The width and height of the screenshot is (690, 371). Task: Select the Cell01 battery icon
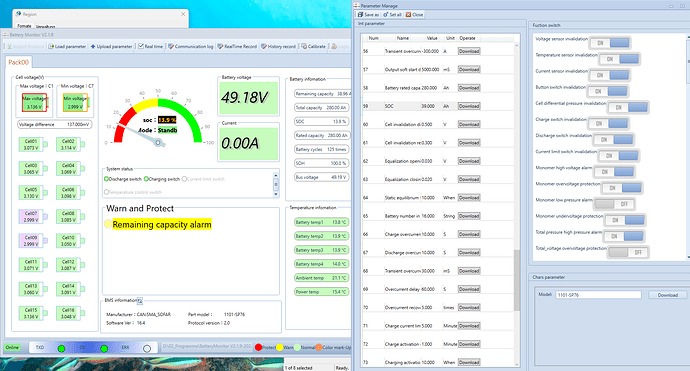tap(33, 144)
